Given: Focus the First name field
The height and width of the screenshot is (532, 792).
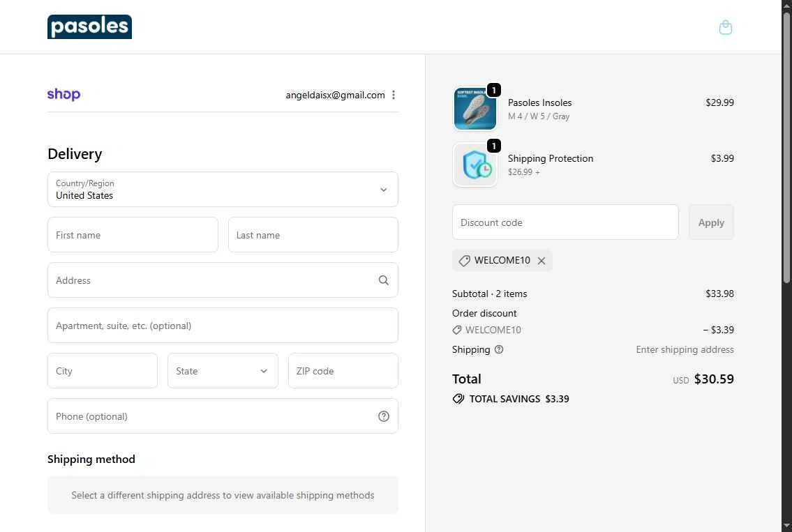Looking at the screenshot, I should click(133, 235).
